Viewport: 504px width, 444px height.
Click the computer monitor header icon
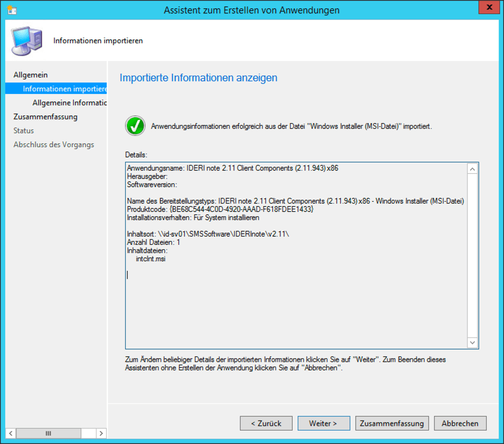[x=27, y=41]
